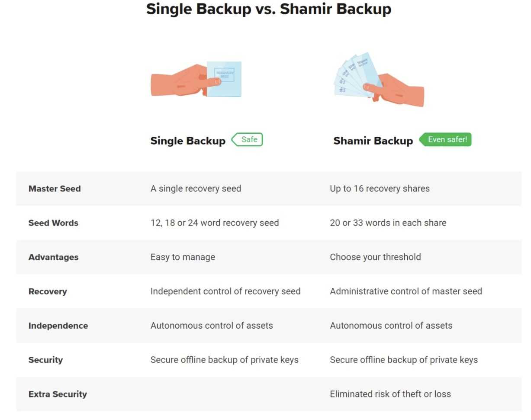Screen dimensions: 531x420
Task: Click the Single Backup hand illustration
Action: click(196, 80)
